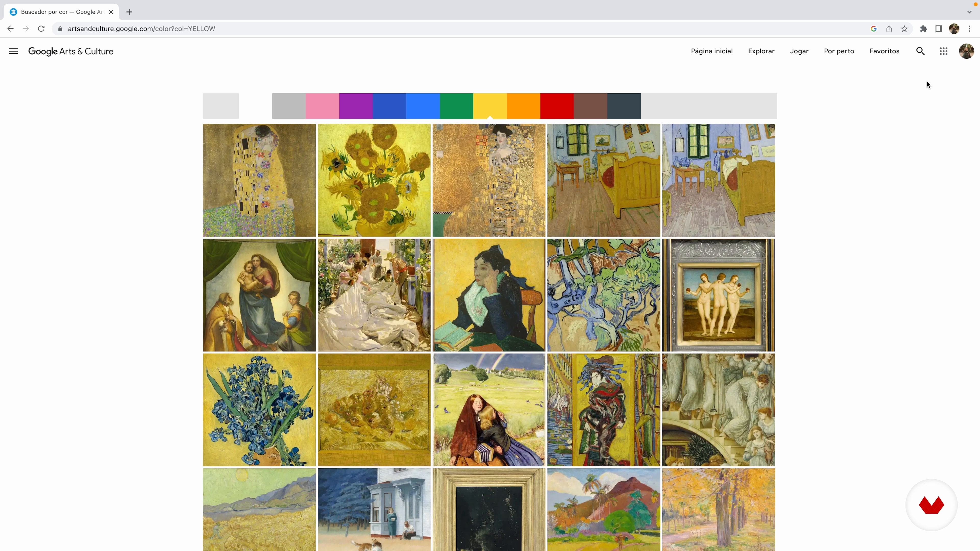
Task: Click the red floating logo button
Action: click(x=931, y=505)
